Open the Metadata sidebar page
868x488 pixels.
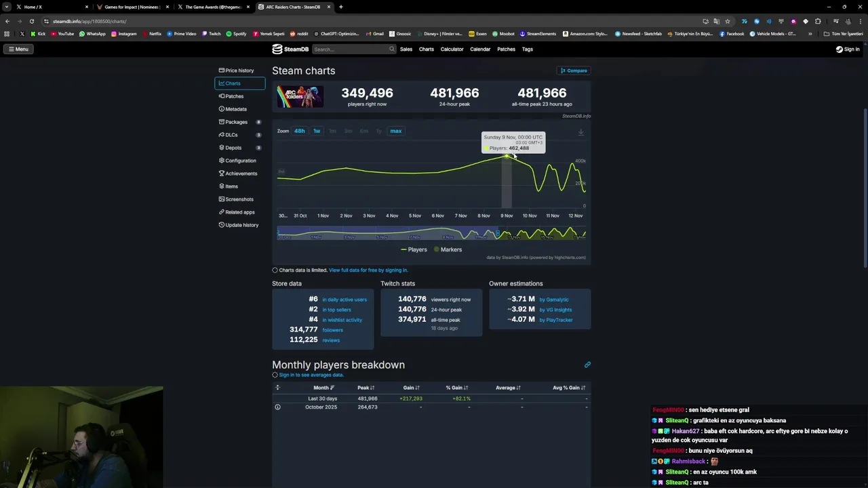tap(233, 109)
